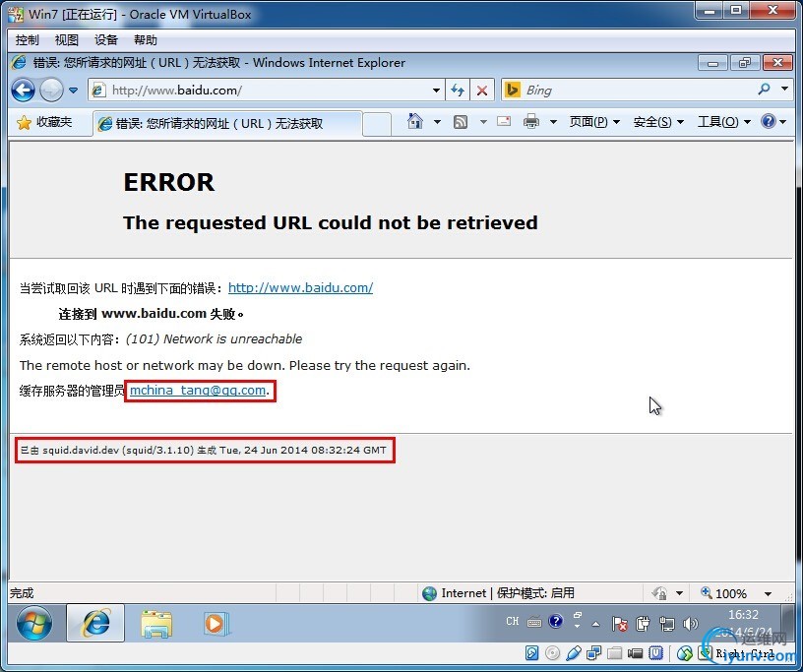
Task: Open VirtualBox 帮助 menu
Action: (146, 40)
